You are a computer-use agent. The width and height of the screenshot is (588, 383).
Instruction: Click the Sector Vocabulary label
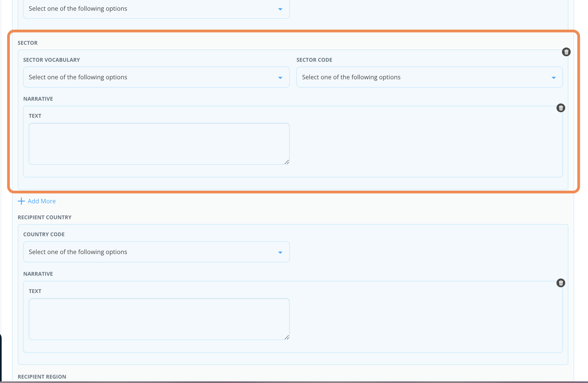pyautogui.click(x=52, y=60)
